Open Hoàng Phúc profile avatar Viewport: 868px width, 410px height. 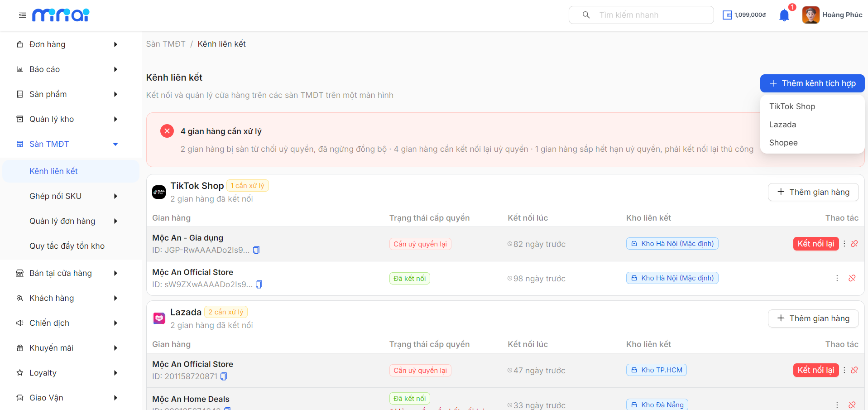(x=810, y=15)
